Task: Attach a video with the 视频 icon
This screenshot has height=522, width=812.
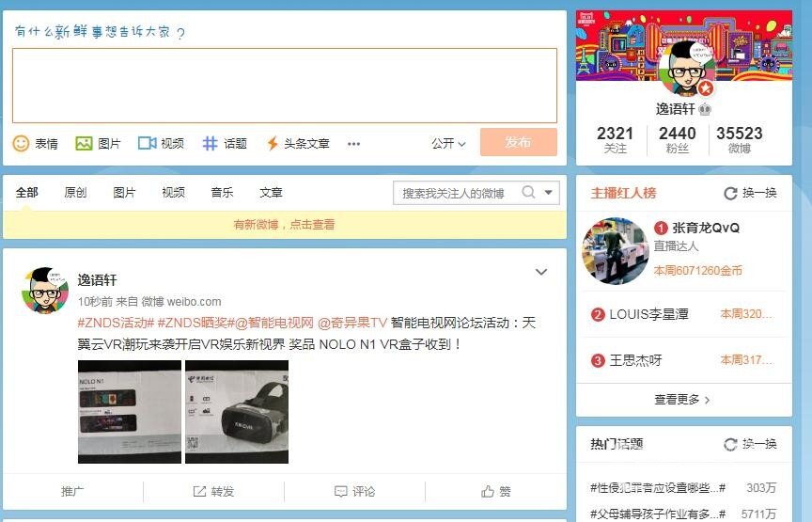Action: click(161, 143)
